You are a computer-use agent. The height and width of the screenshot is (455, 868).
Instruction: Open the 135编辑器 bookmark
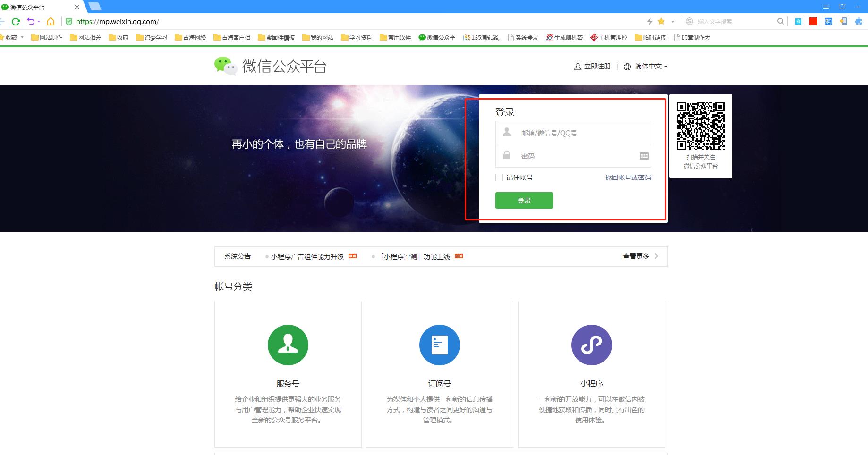481,37
